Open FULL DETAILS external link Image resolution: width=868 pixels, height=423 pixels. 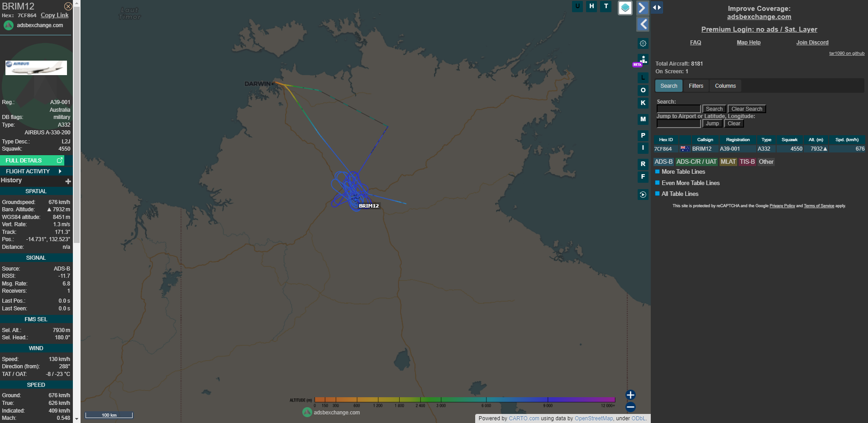[32, 161]
